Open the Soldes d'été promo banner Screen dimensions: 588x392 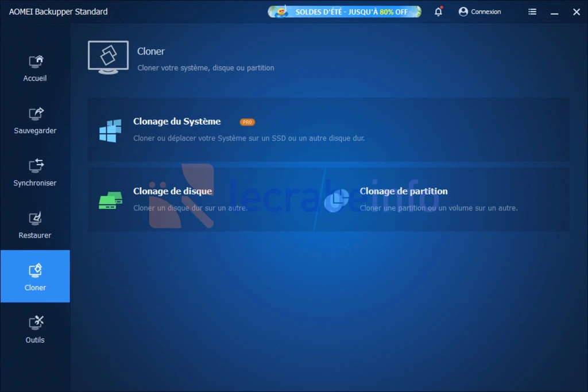click(x=345, y=11)
